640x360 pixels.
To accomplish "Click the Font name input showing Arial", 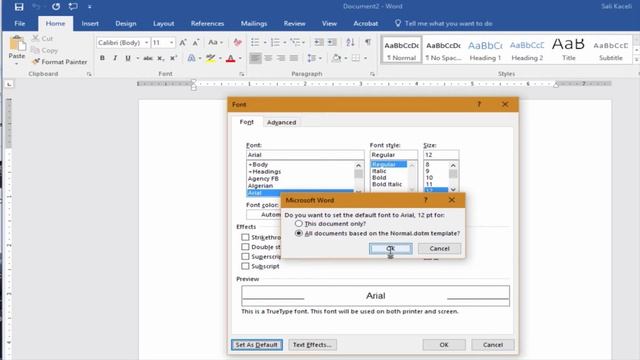I will 305,155.
